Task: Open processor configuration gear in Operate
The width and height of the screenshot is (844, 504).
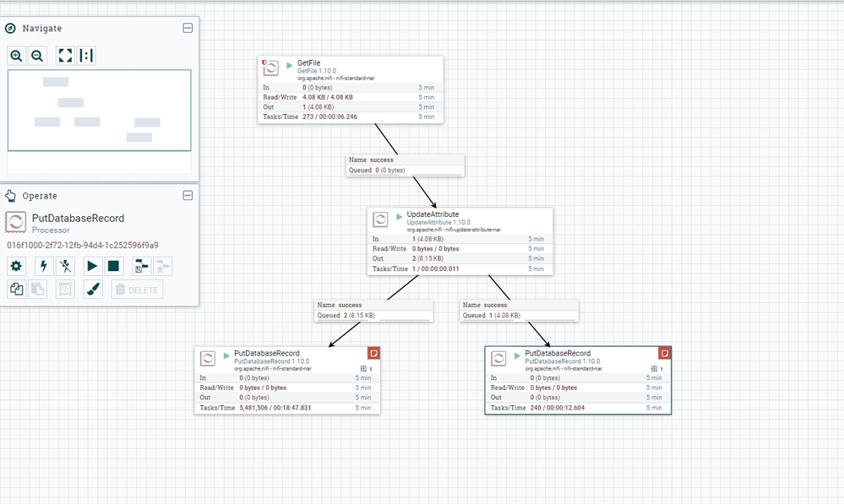Action: click(x=16, y=266)
